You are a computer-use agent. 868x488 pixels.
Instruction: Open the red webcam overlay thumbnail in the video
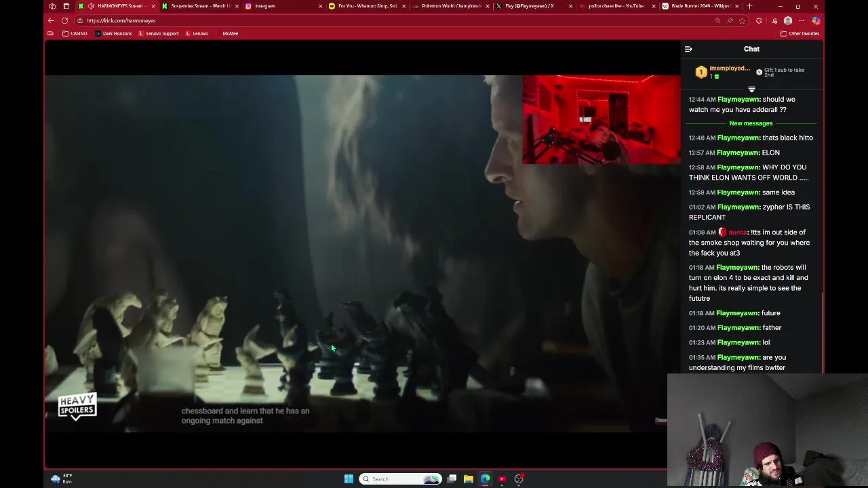click(x=601, y=120)
